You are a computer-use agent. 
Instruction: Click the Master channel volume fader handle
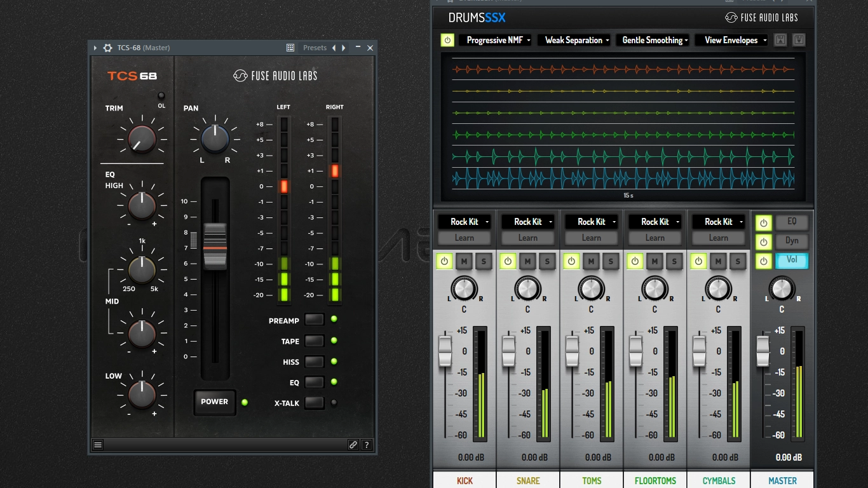[x=763, y=351]
